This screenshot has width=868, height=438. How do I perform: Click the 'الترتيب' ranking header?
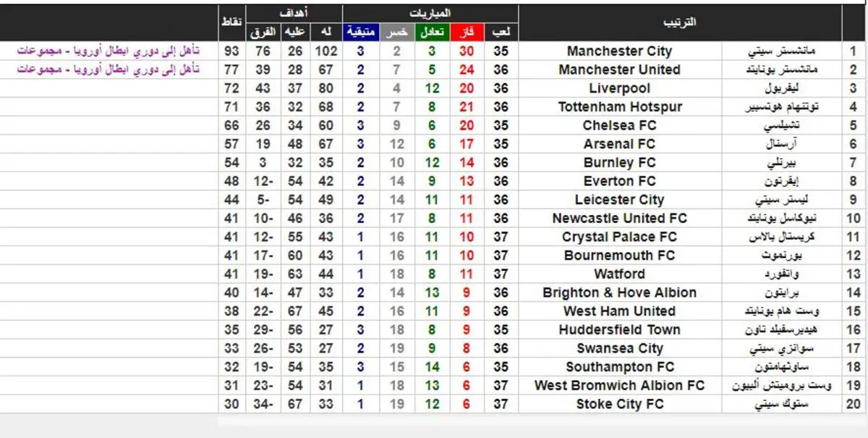[680, 22]
